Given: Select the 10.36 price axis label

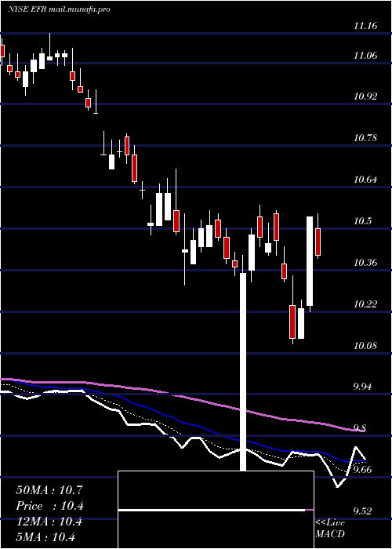Looking at the screenshot, I should coord(365,263).
